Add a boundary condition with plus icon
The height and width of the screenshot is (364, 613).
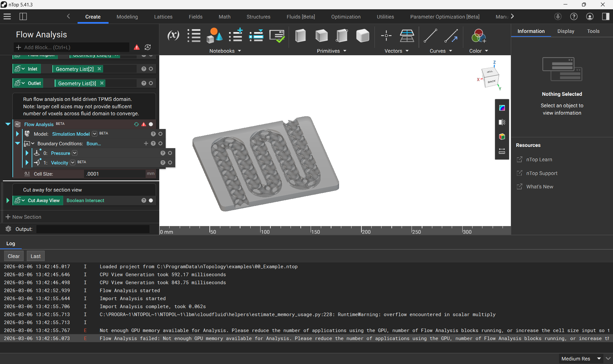coord(146,143)
